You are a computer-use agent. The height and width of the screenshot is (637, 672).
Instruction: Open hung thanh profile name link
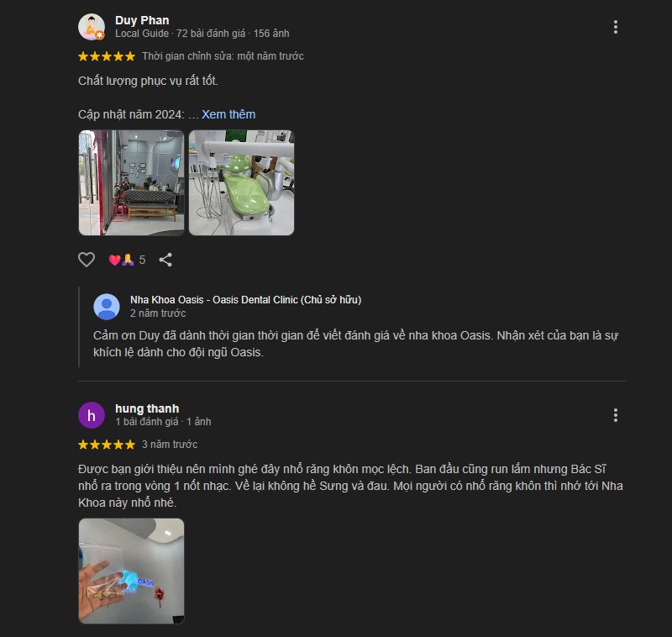pyautogui.click(x=147, y=408)
